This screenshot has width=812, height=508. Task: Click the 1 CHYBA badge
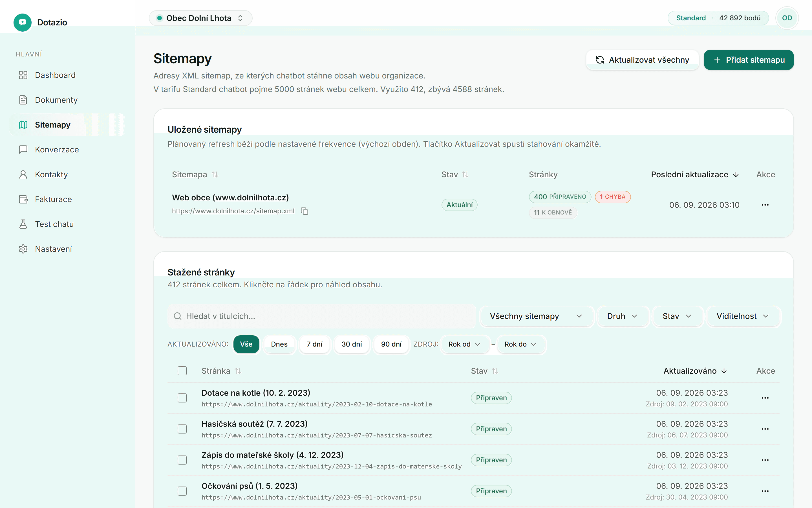point(613,197)
